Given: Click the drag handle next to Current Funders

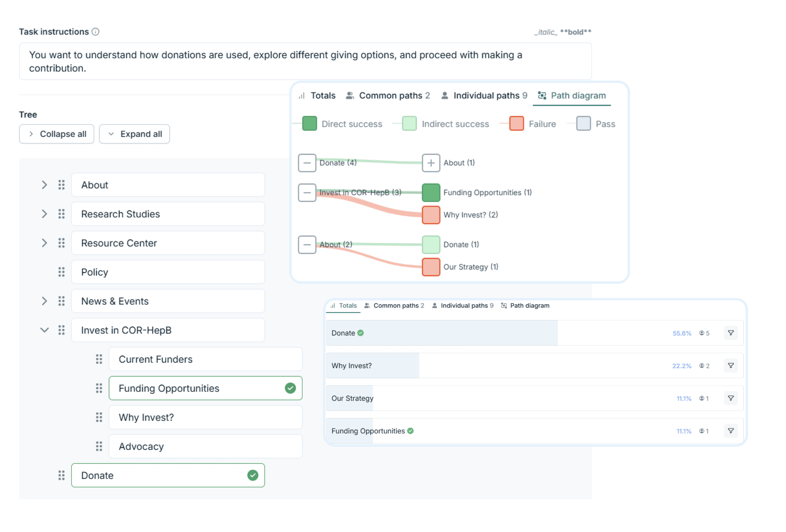Looking at the screenshot, I should pos(99,359).
